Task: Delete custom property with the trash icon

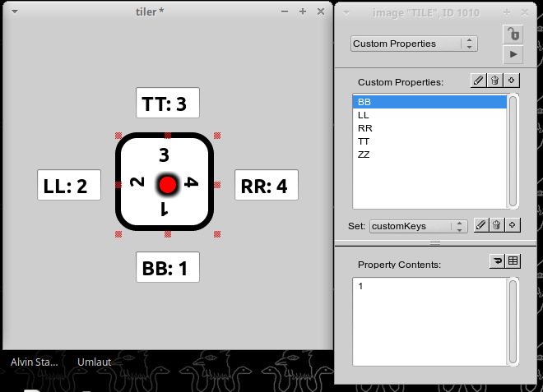Action: 495,80
